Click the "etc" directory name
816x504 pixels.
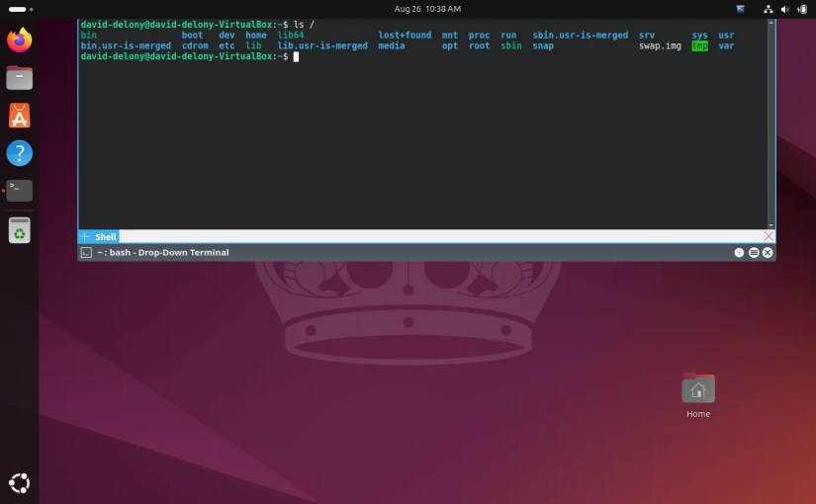[227, 45]
